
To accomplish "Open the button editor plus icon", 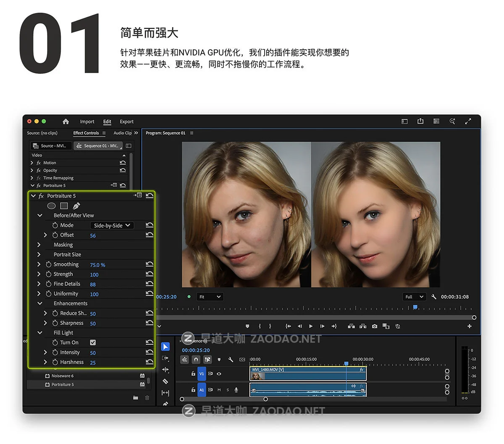I will (470, 326).
